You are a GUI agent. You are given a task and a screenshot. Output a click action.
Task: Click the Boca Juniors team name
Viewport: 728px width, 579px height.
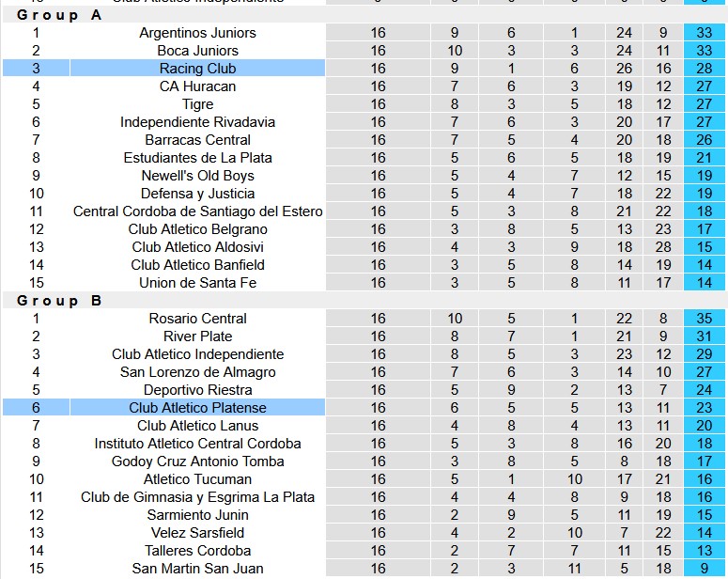(197, 50)
